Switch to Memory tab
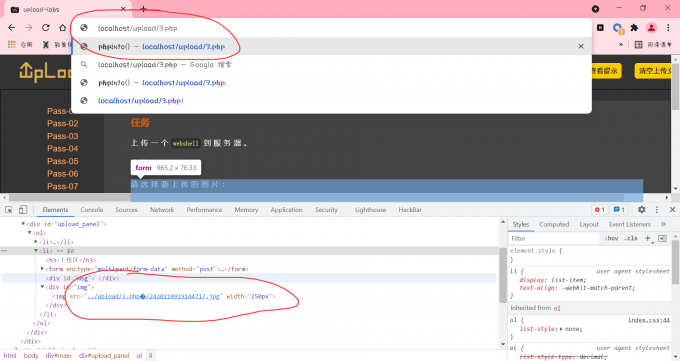This screenshot has height=361, width=680. pyautogui.click(x=246, y=210)
